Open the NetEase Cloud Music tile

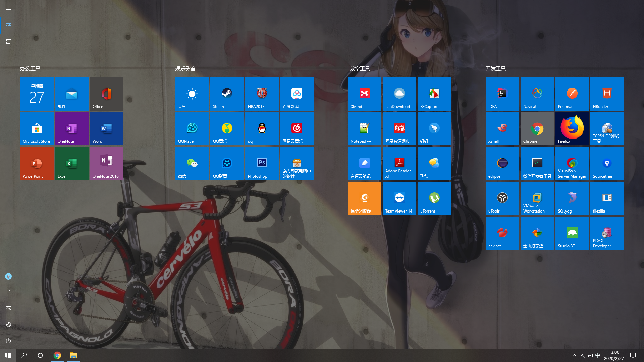(x=297, y=129)
